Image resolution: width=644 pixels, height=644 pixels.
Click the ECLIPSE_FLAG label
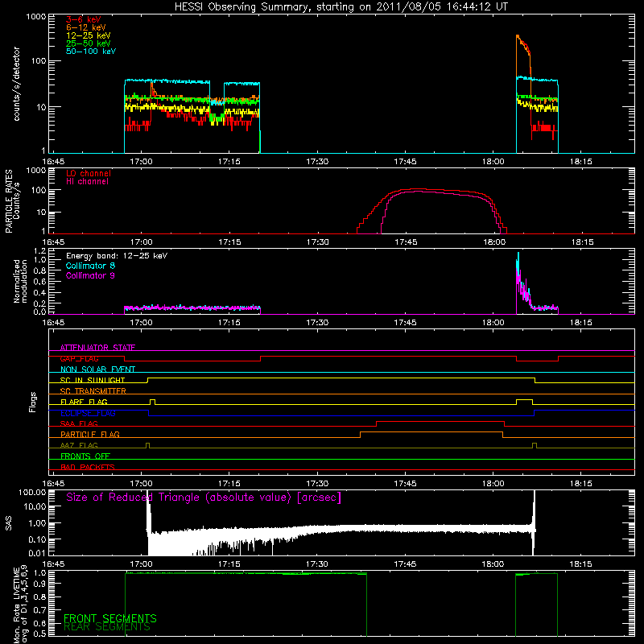pyautogui.click(x=88, y=413)
